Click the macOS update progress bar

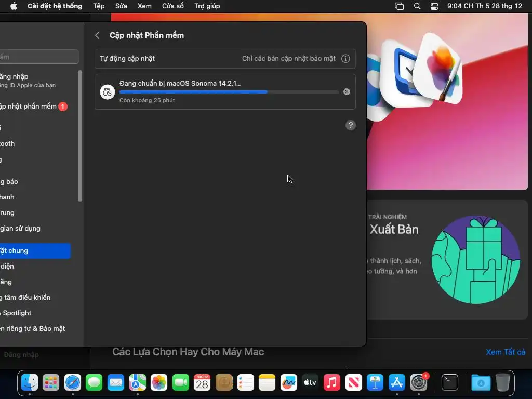point(229,92)
